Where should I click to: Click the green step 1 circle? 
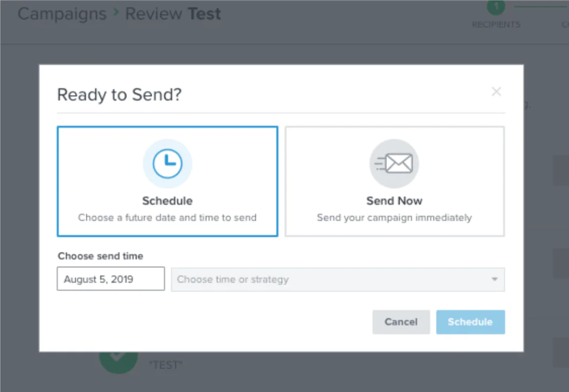[x=496, y=6]
